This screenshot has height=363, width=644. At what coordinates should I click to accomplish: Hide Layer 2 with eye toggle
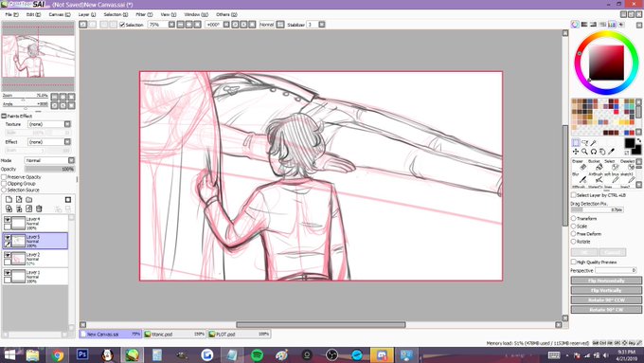click(x=8, y=255)
